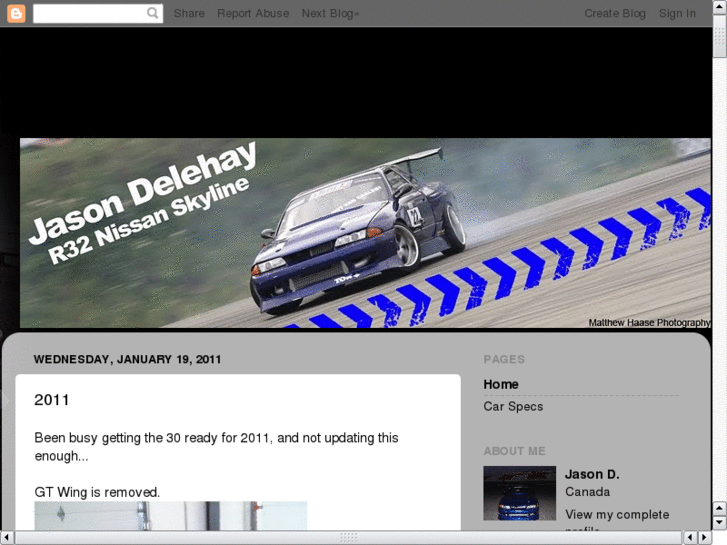Click the vertical scrollbar thumb
Screen dimensions: 727x545
click(x=720, y=35)
